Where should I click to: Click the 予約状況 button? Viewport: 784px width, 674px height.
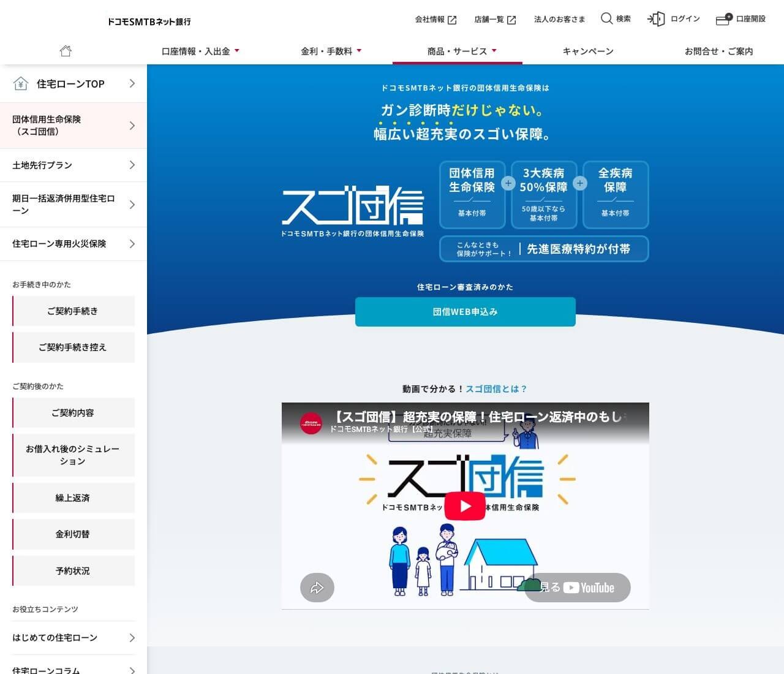(x=73, y=570)
